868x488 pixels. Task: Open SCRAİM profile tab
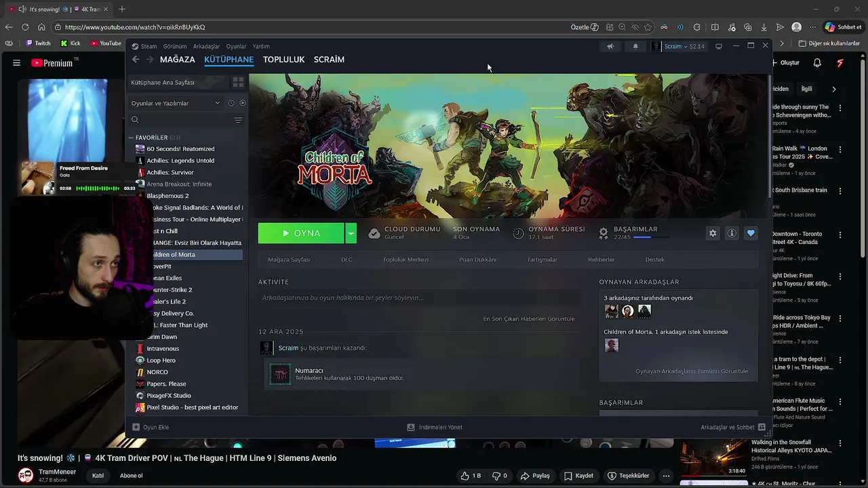[x=329, y=60]
